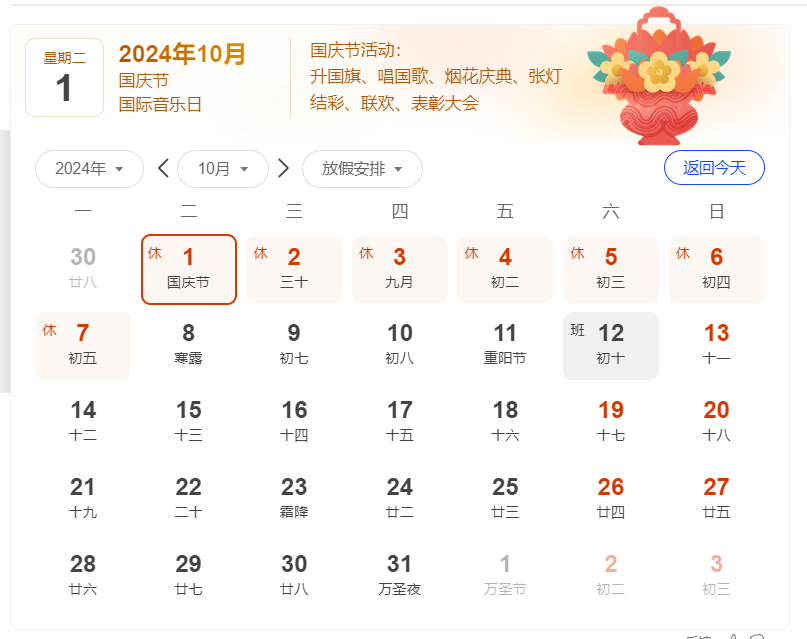This screenshot has height=639, width=807.
Task: Select October 12 workday 班 cell
Action: 610,346
